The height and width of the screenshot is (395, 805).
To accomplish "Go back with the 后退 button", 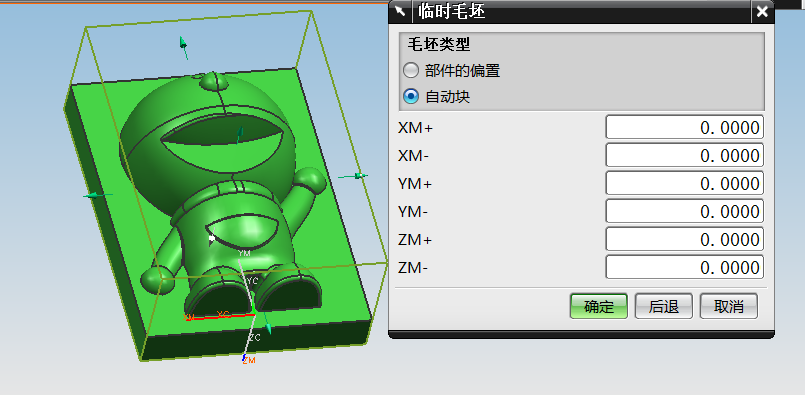I will click(664, 307).
